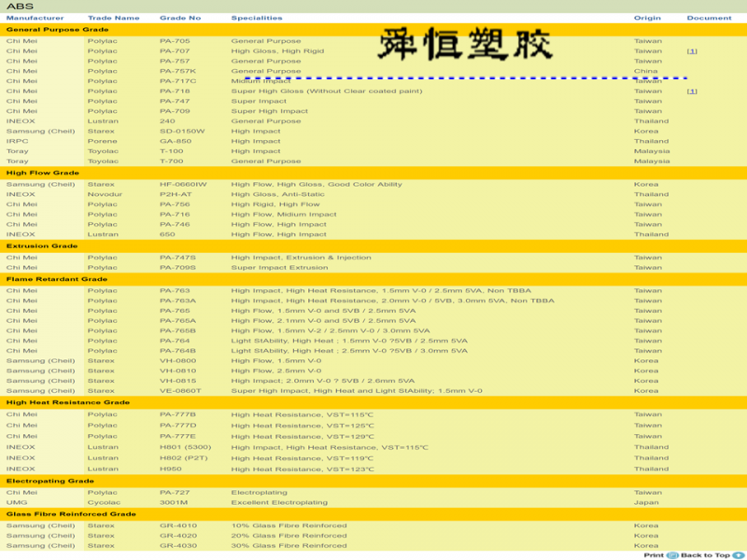Click the Back to Top text link
The image size is (747, 560).
(706, 555)
